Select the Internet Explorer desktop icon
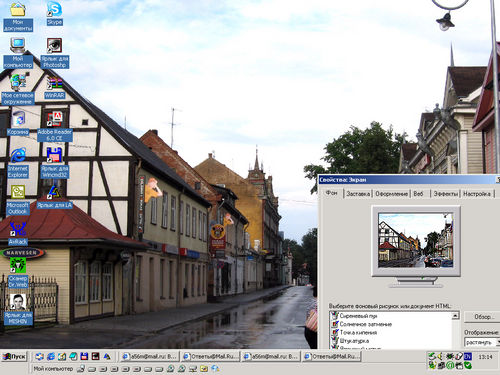The image size is (500, 375). pyautogui.click(x=18, y=163)
